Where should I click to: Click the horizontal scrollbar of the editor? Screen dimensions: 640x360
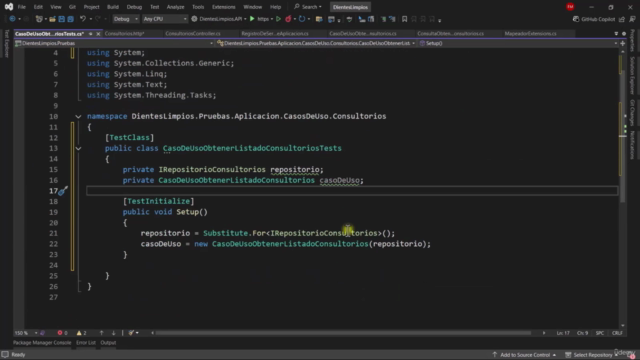(344, 333)
